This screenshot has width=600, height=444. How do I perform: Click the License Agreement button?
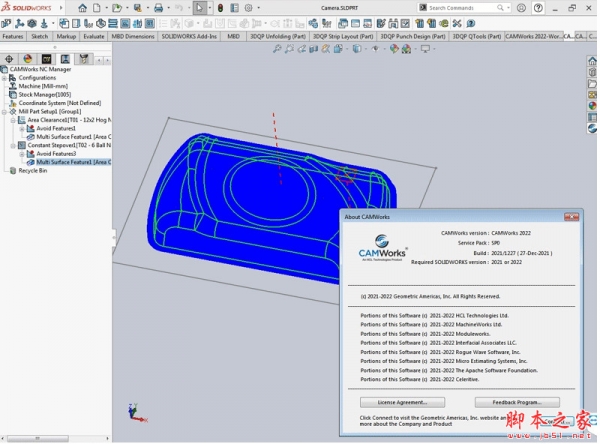[402, 402]
